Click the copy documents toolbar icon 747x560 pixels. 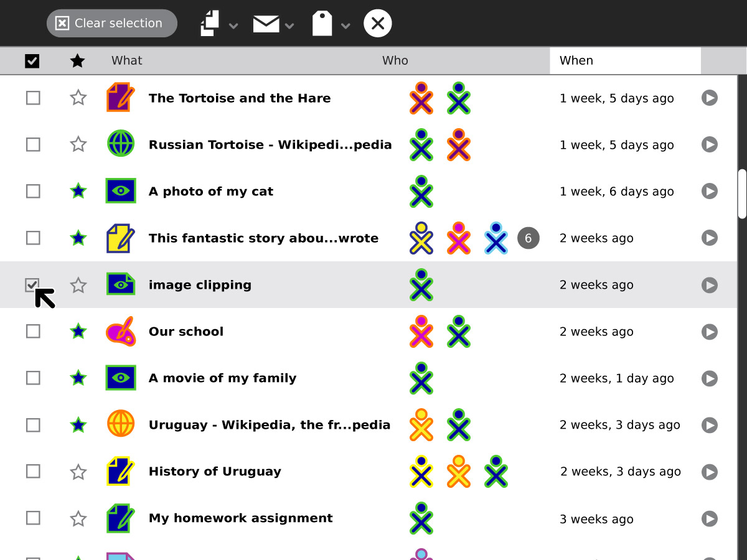(210, 24)
